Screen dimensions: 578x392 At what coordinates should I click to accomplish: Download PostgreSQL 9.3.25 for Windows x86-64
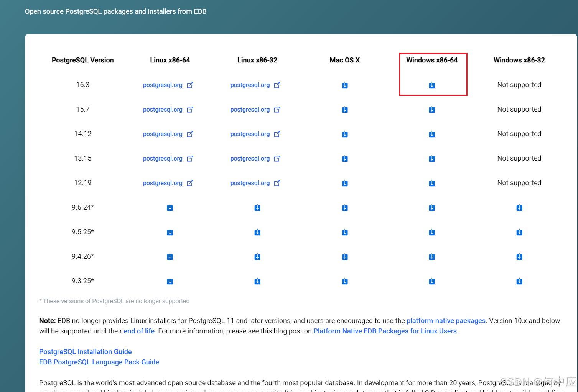click(432, 281)
